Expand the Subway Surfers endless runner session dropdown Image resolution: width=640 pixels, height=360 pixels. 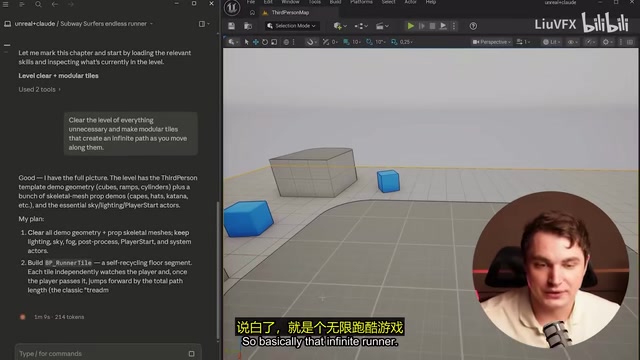coord(151,24)
